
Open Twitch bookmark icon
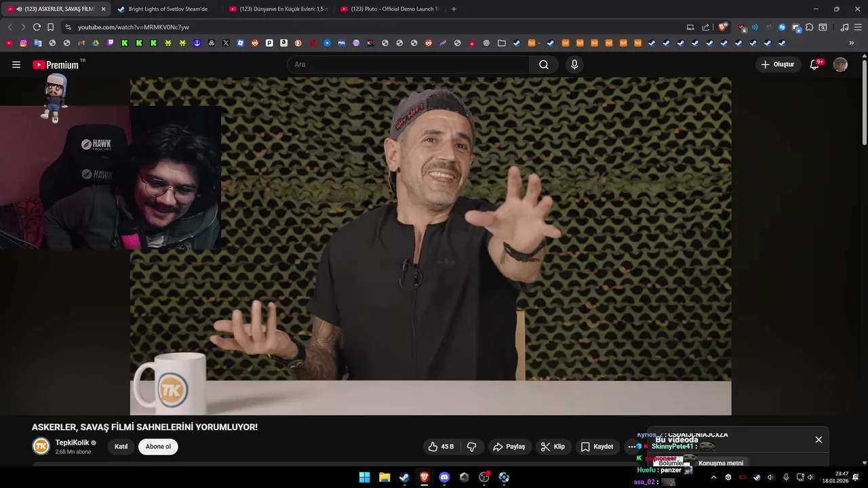point(111,43)
